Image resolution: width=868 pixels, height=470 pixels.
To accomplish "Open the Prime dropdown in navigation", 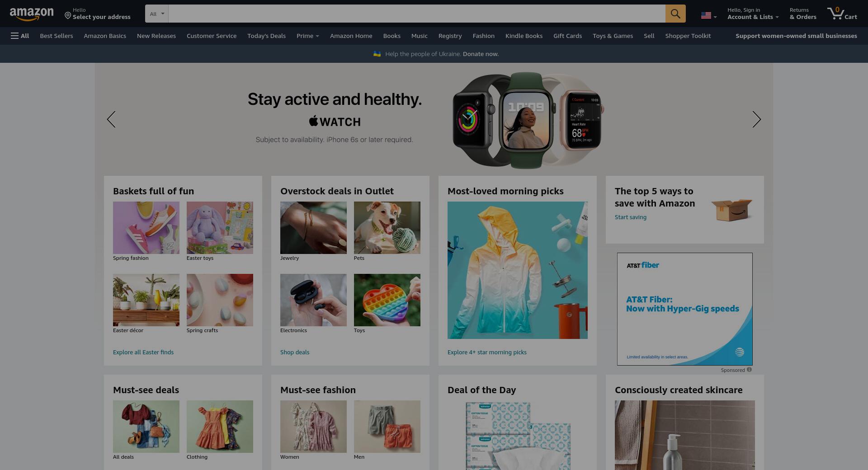I will click(307, 36).
